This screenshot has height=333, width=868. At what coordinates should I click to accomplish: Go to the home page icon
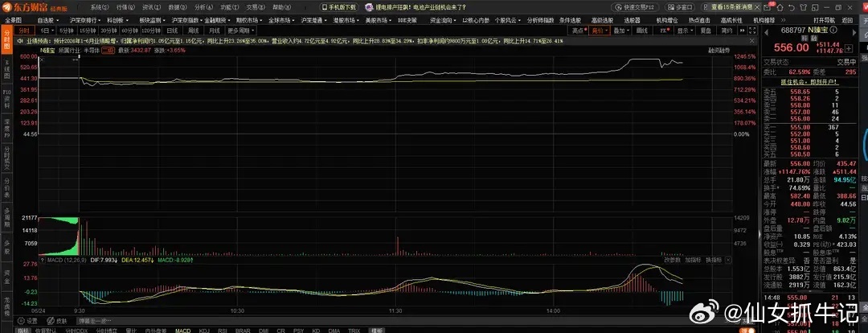click(x=780, y=8)
